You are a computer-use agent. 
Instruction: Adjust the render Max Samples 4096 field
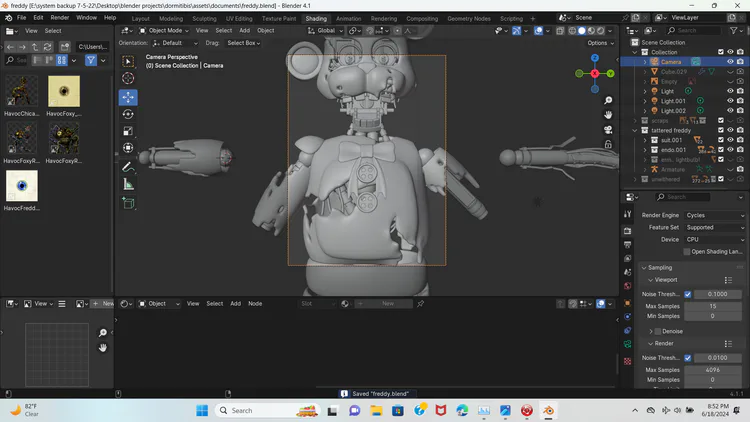pos(713,370)
